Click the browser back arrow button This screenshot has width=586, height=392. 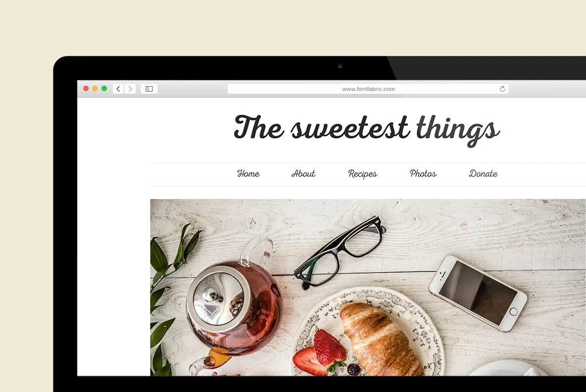pyautogui.click(x=118, y=89)
